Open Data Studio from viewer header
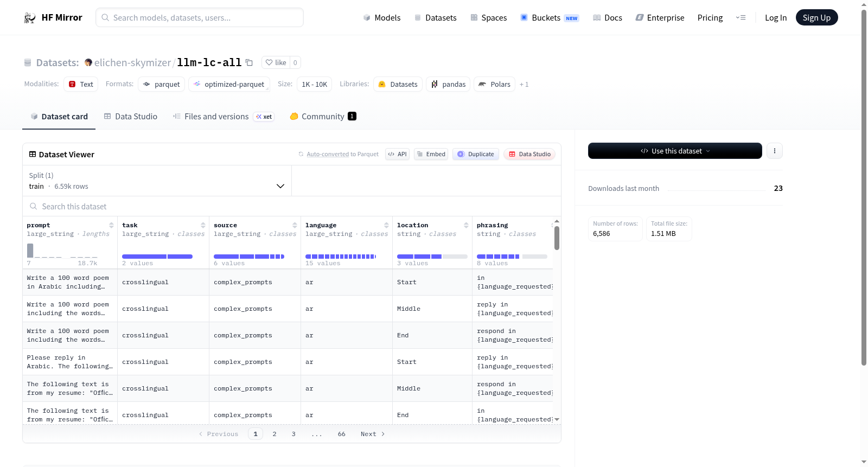868x467 pixels. 529,154
